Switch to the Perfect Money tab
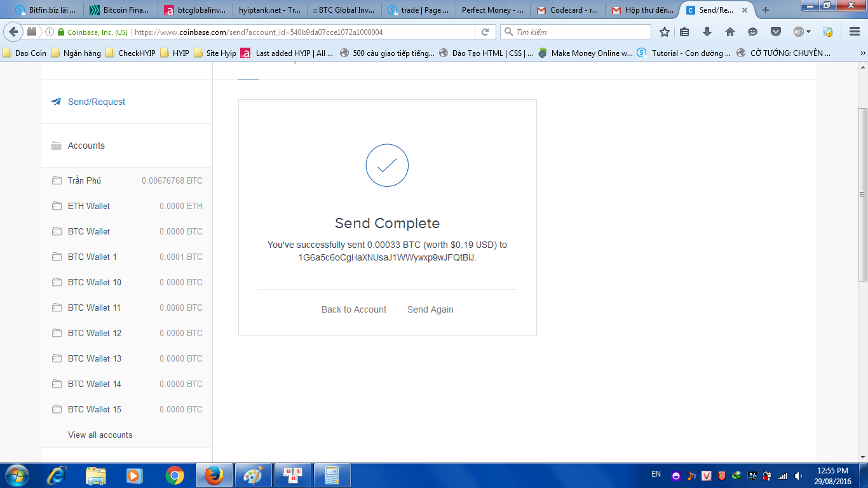The width and height of the screenshot is (868, 488). 492,10
